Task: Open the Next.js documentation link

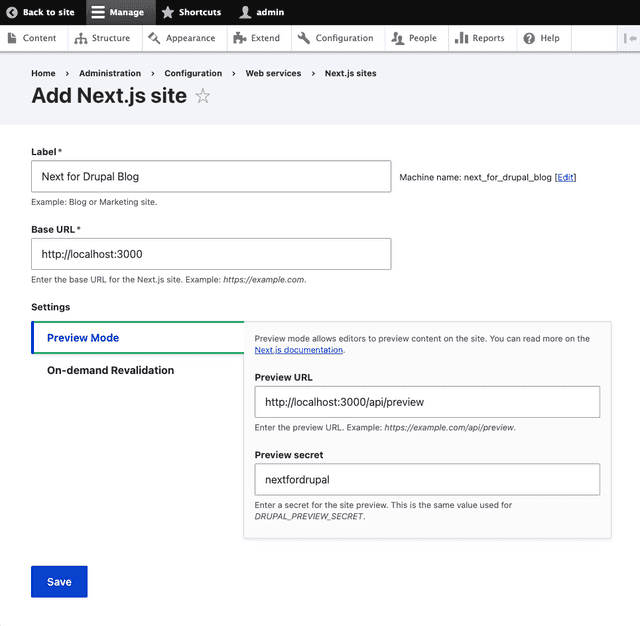Action: pos(298,350)
